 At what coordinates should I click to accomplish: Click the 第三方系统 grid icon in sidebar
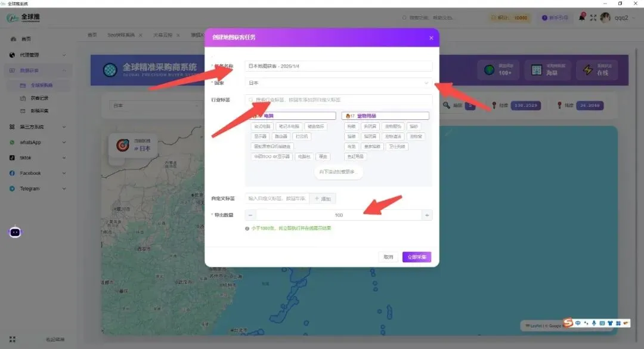[12, 126]
